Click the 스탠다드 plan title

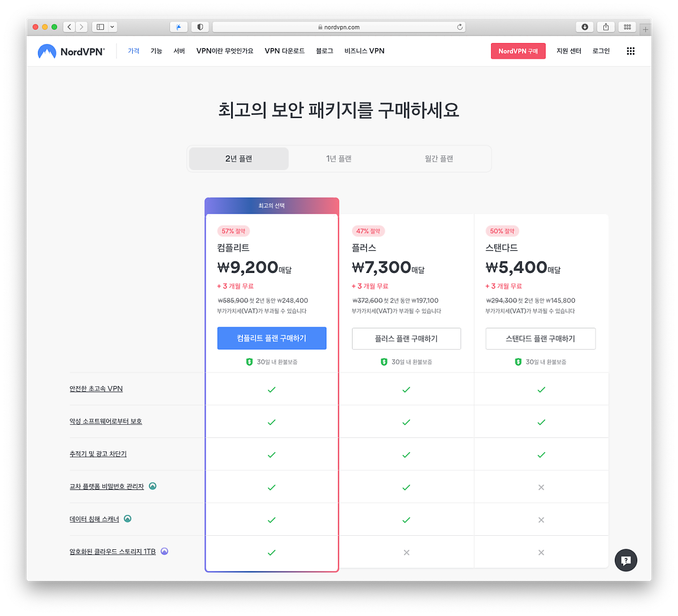tap(502, 248)
